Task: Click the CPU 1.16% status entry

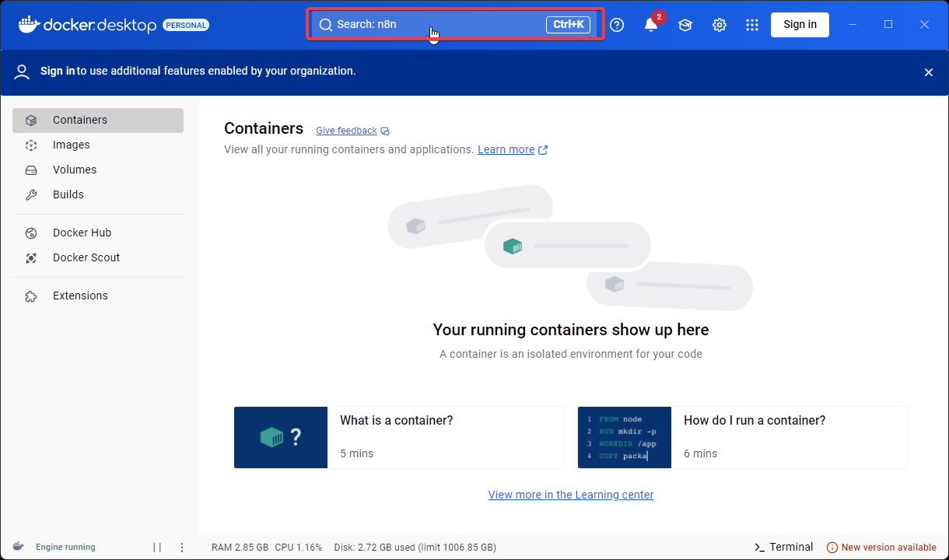Action: 298,548
